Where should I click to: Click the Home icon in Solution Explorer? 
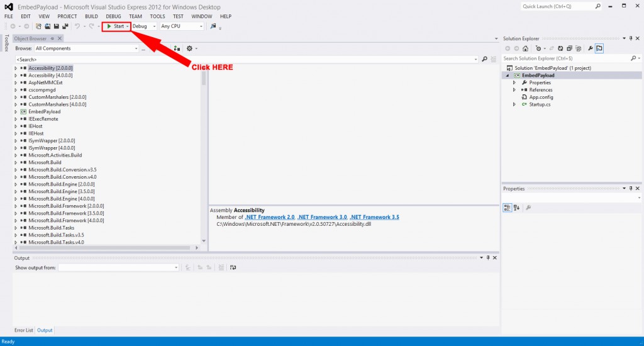tap(525, 48)
